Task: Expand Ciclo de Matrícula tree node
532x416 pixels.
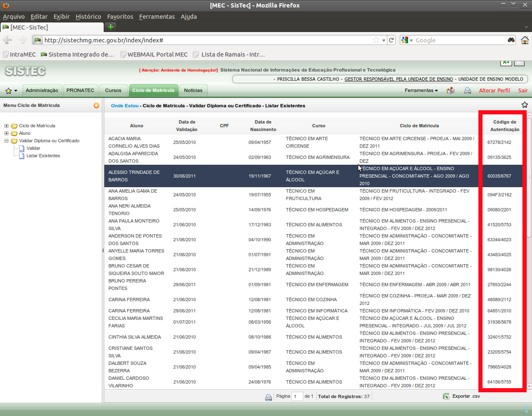Action: coord(7,126)
